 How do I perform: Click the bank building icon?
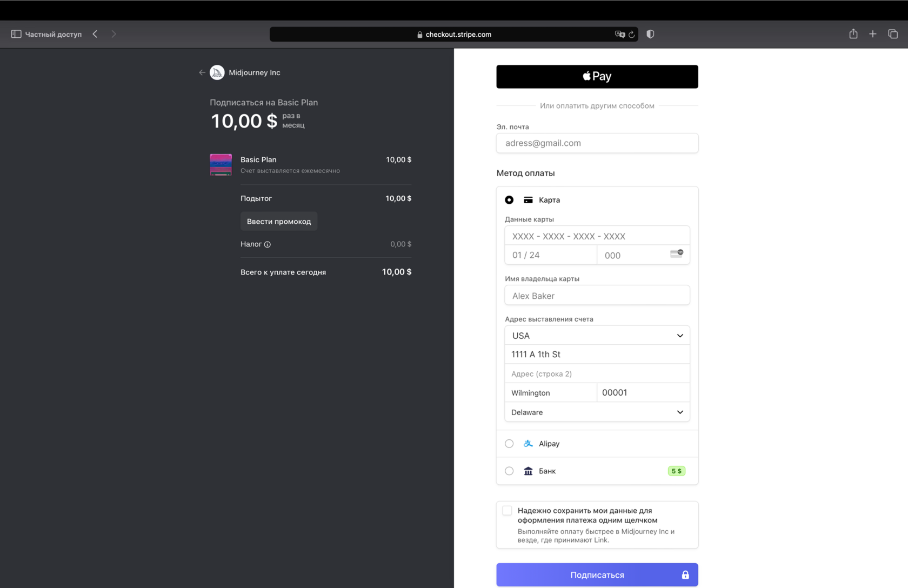(529, 471)
